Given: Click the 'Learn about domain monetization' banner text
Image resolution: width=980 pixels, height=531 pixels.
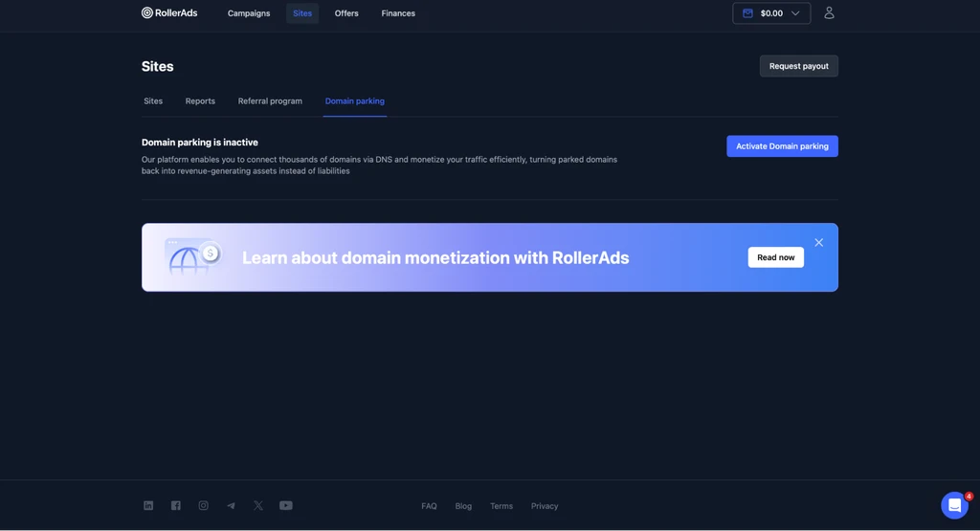Looking at the screenshot, I should pos(435,258).
